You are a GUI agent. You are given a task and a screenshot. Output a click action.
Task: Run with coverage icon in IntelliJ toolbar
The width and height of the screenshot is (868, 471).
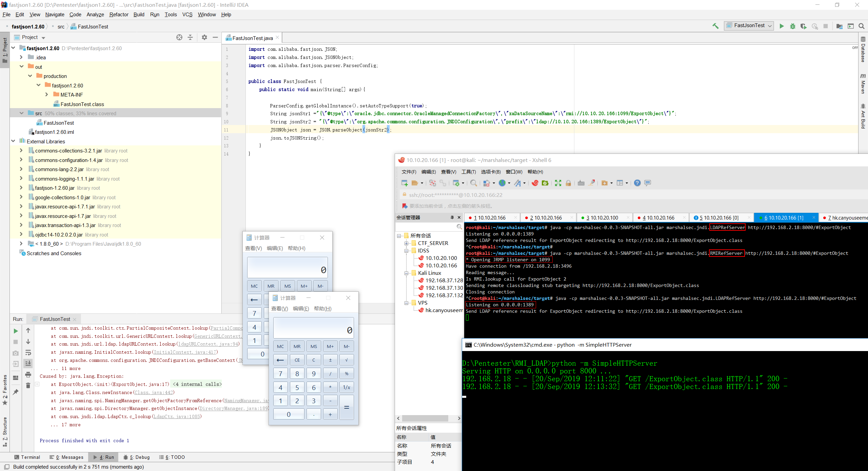click(803, 26)
